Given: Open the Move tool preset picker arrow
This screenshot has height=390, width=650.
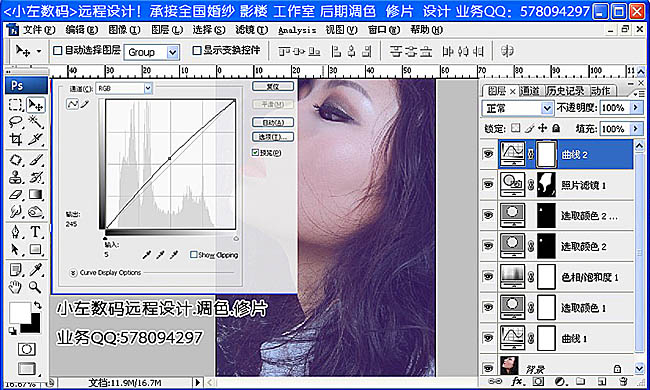Looking at the screenshot, I should (39, 51).
